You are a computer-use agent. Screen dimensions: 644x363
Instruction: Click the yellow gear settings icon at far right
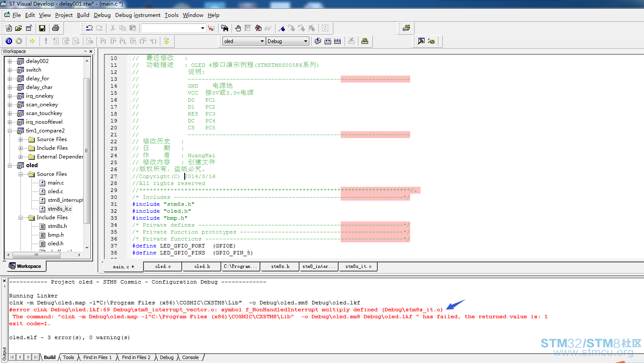pyautogui.click(x=431, y=41)
